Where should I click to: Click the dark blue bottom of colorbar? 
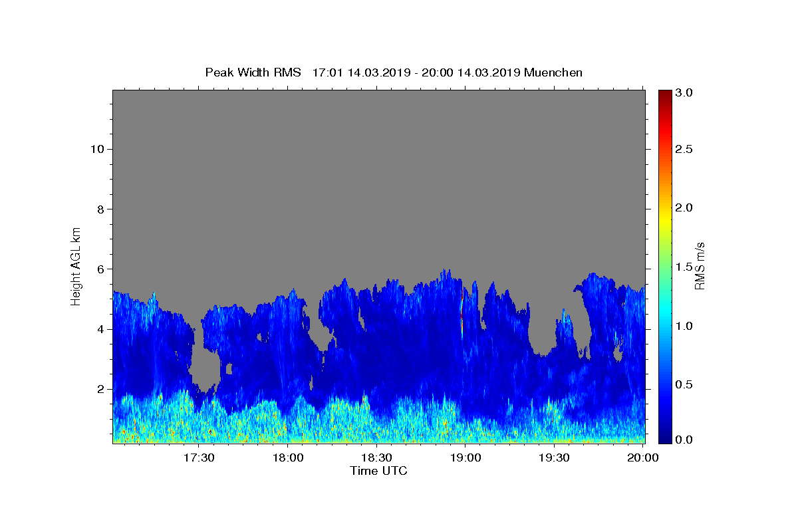[x=664, y=438]
